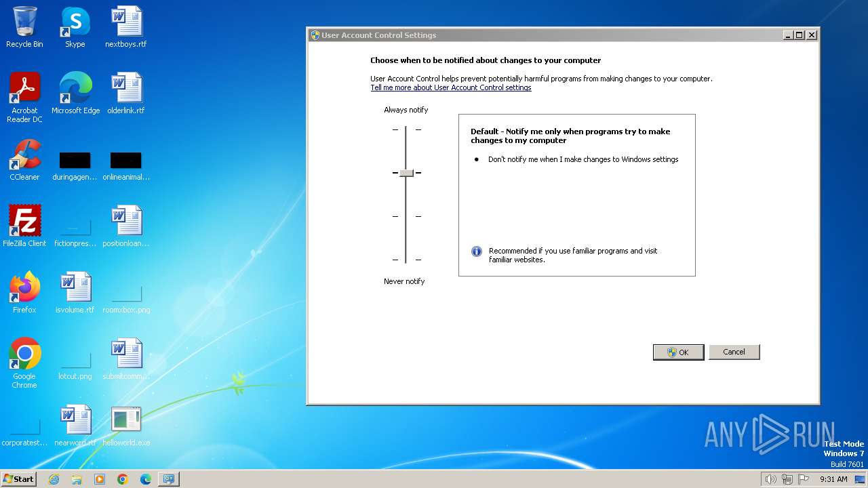
Task: Minimize the User Account Control Settings window
Action: point(788,35)
